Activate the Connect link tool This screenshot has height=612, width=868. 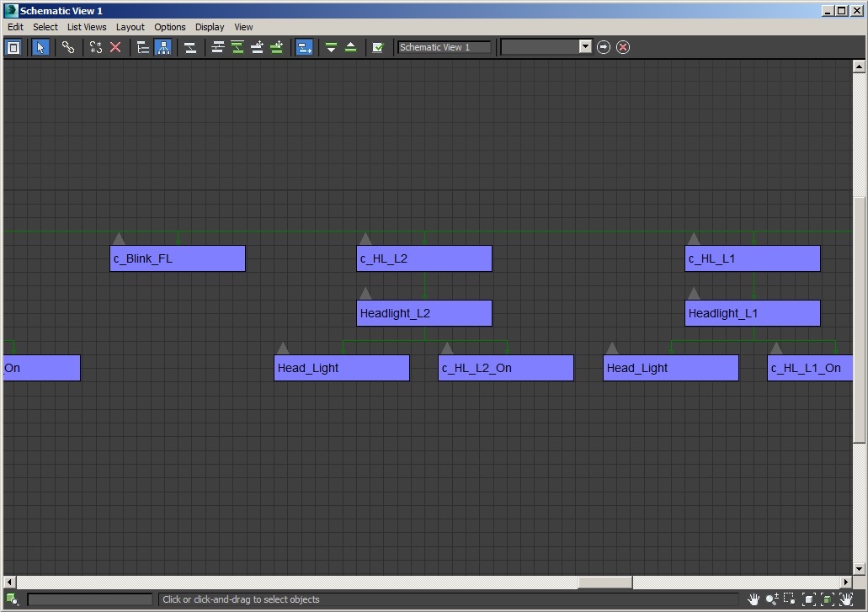click(x=68, y=47)
